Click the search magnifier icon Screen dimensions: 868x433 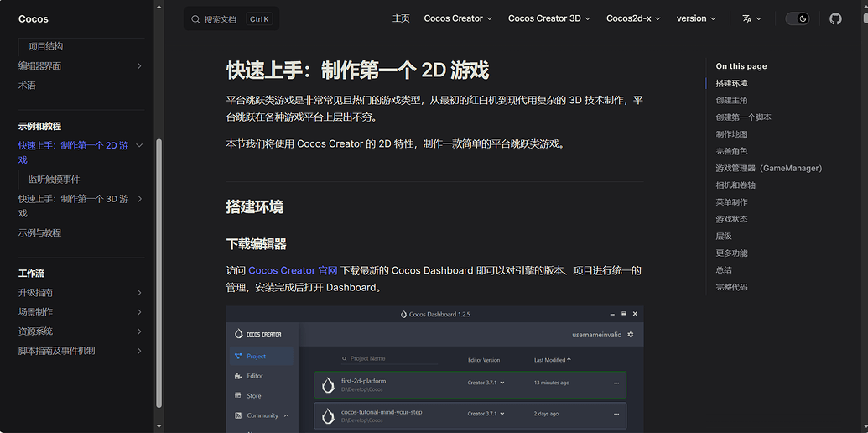click(195, 18)
